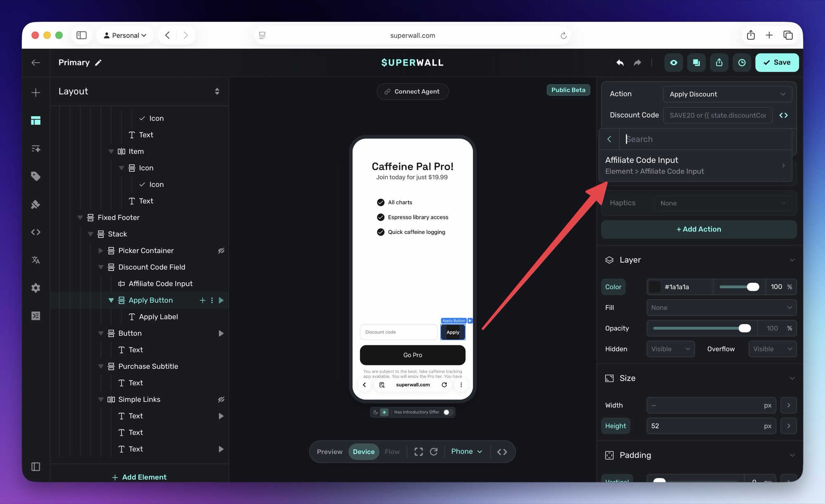Show the browser tab overview
This screenshot has width=825, height=504.
pyautogui.click(x=788, y=35)
